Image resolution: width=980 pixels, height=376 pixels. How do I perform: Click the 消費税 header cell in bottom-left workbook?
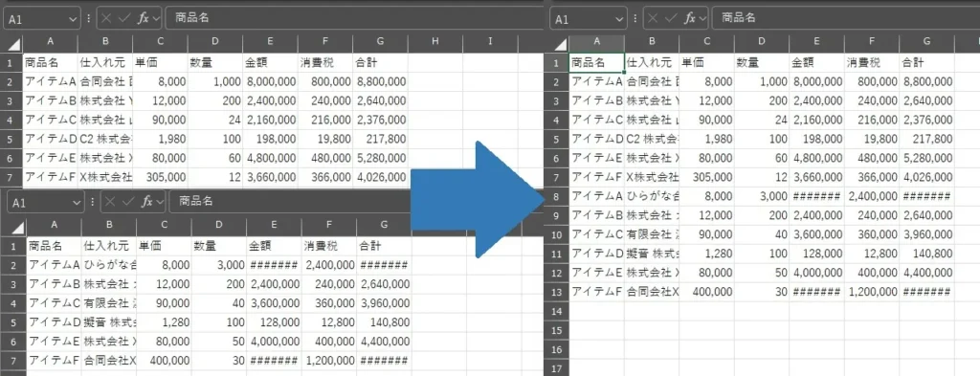329,246
